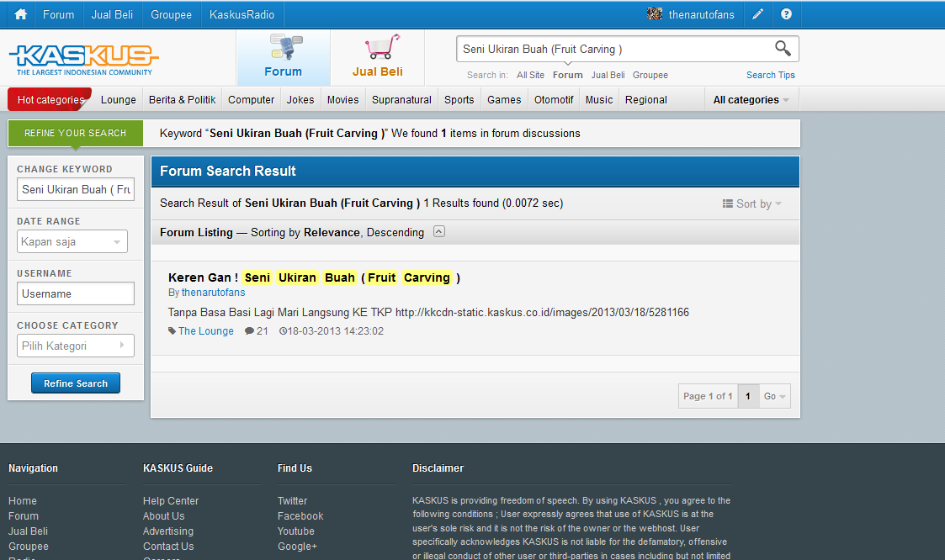Open the Search Tips link
The width and height of the screenshot is (945, 560).
tap(770, 76)
